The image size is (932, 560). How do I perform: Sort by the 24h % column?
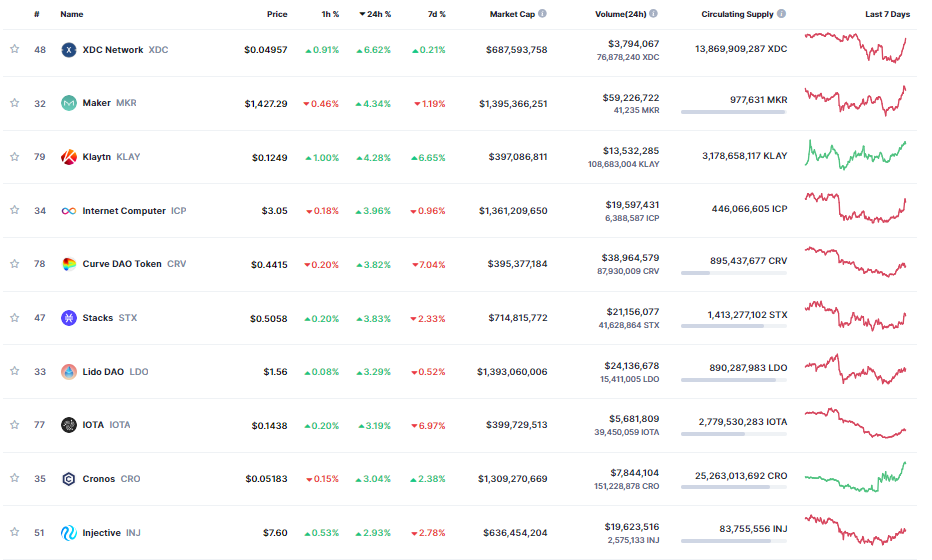pyautogui.click(x=375, y=14)
